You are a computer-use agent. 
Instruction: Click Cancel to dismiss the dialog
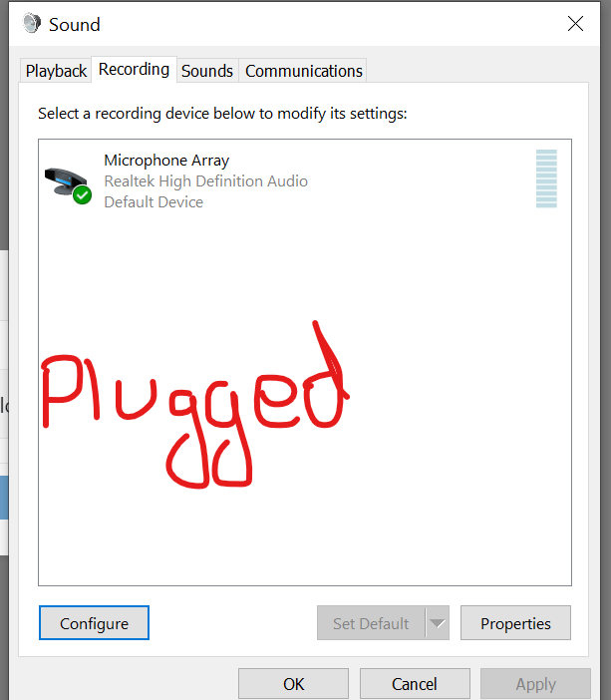[x=415, y=684]
